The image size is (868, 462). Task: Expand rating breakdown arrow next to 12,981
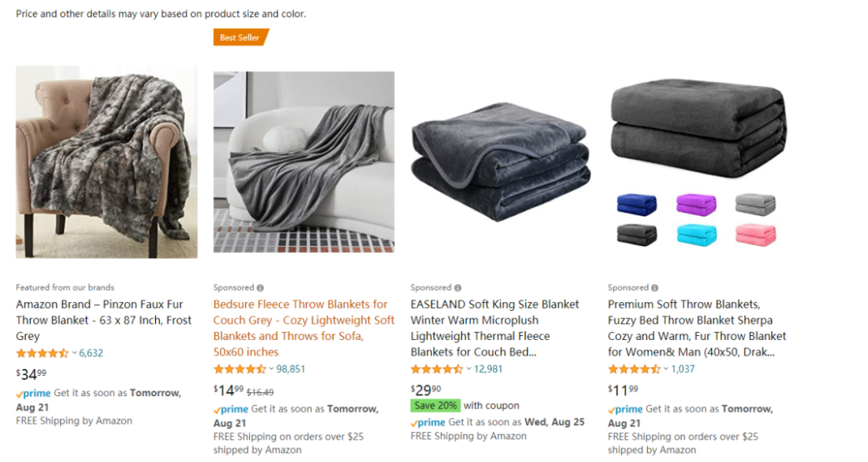click(x=469, y=369)
